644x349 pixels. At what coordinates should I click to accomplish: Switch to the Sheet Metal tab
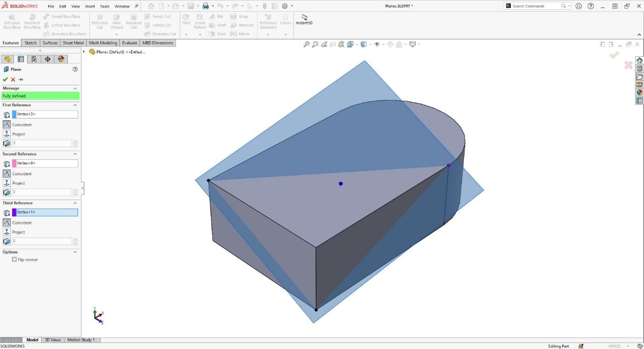pos(73,43)
